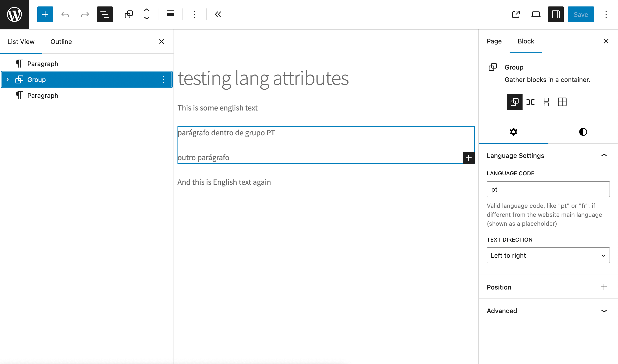Click the paragraph 'This is some english text'

[217, 108]
